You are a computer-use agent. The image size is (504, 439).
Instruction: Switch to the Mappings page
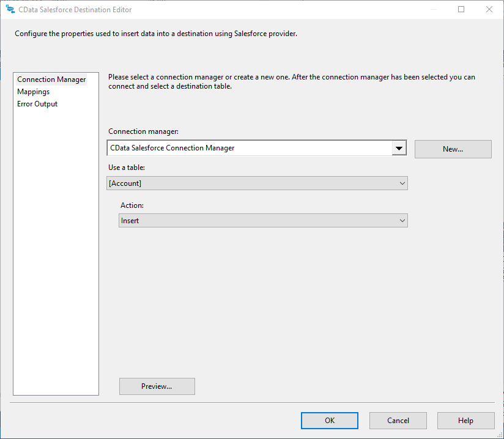34,92
